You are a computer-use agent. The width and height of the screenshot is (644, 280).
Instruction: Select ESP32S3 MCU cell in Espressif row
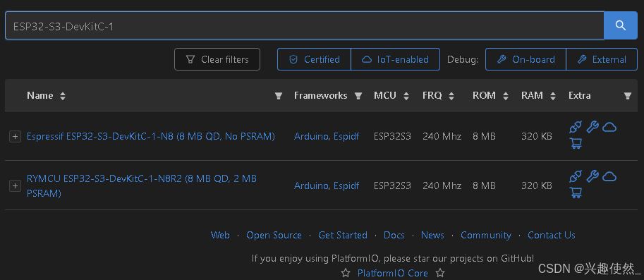pos(392,136)
